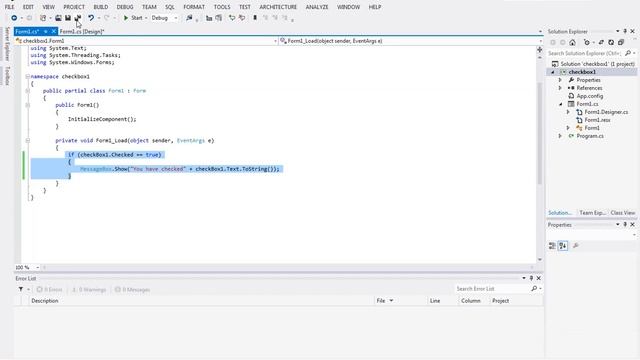The height and width of the screenshot is (360, 640).
Task: Close the Form1.cs editor tab
Action: [53, 31]
